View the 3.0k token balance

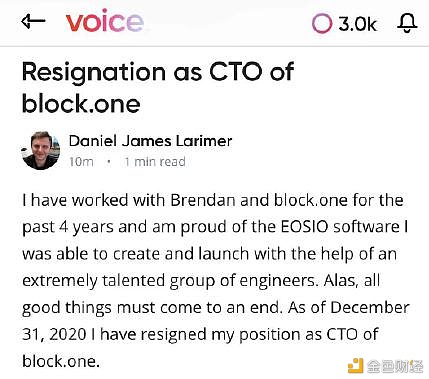pos(357,24)
